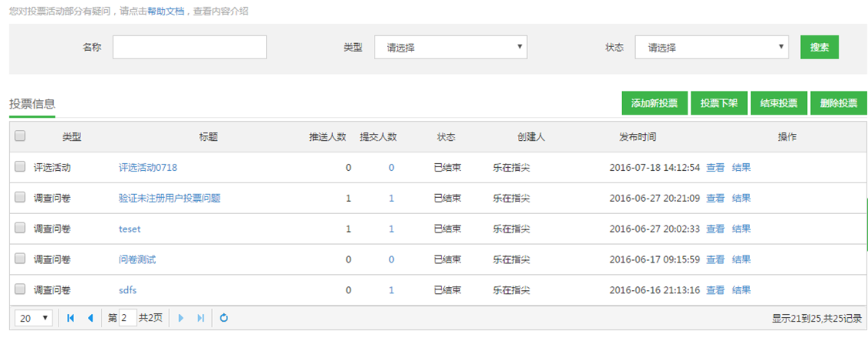The width and height of the screenshot is (868, 341).
Task: Click the green 搜索 button
Action: click(819, 47)
